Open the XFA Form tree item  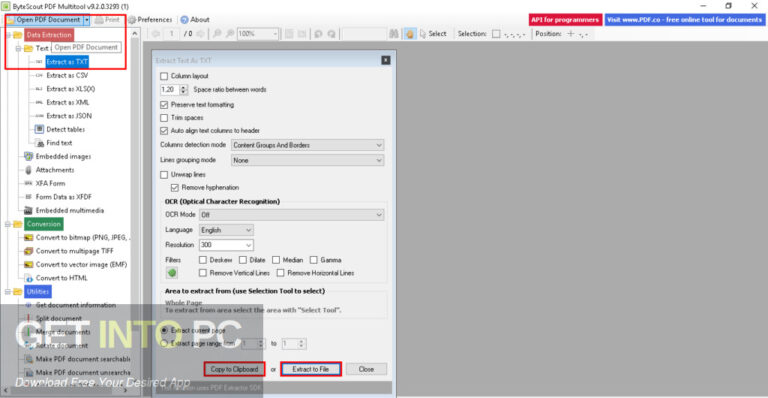50,184
